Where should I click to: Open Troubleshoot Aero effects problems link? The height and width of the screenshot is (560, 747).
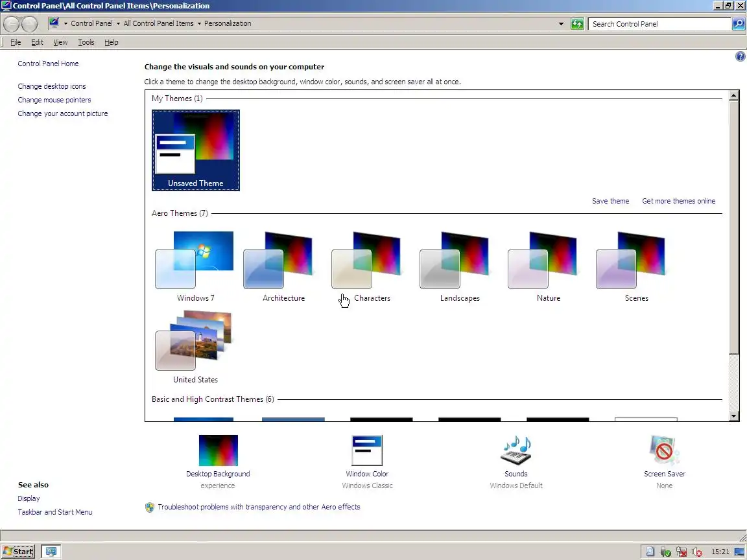259,507
